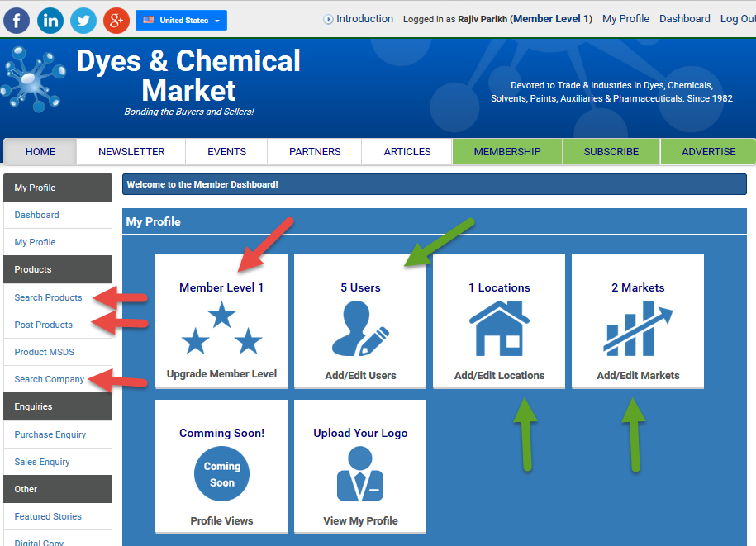The width and height of the screenshot is (756, 546).
Task: Open the ARTICLES tab
Action: coord(407,152)
